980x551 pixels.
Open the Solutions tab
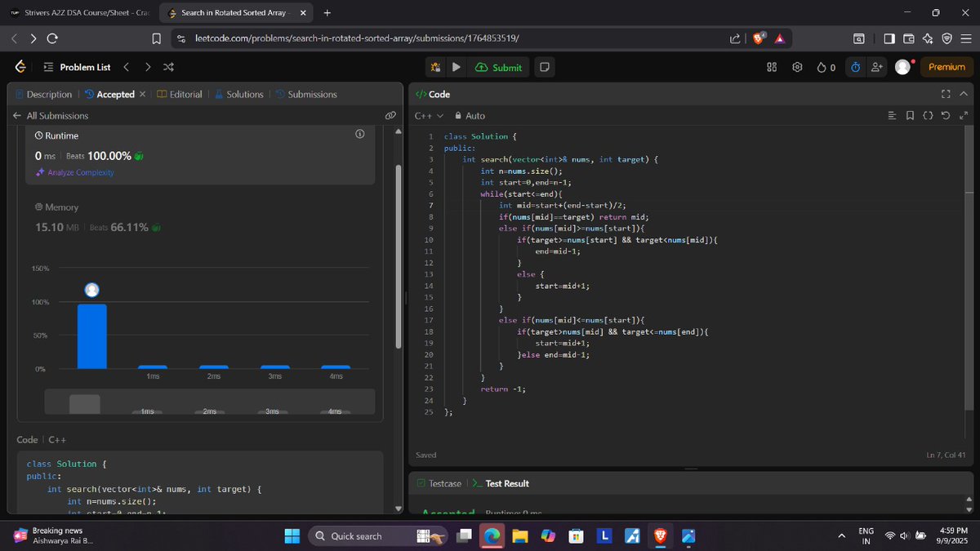(x=238, y=95)
